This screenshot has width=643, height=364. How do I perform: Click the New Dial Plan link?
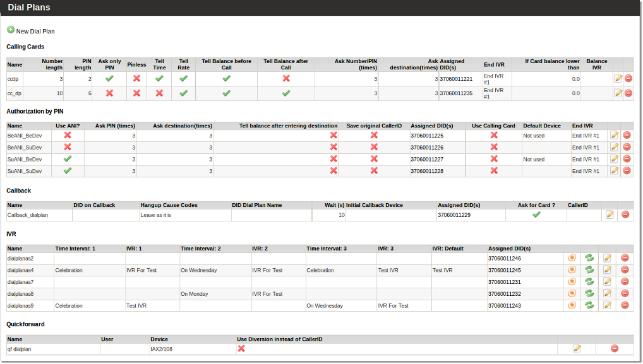(x=35, y=31)
